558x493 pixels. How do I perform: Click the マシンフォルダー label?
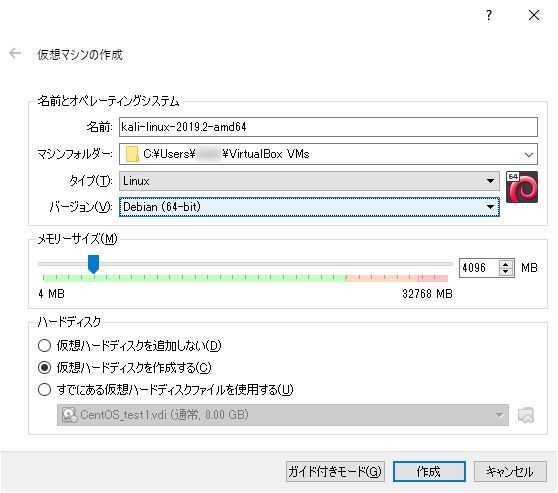75,154
